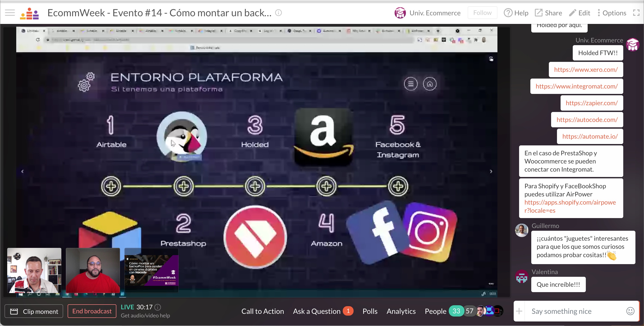Show event info next to title

click(278, 12)
